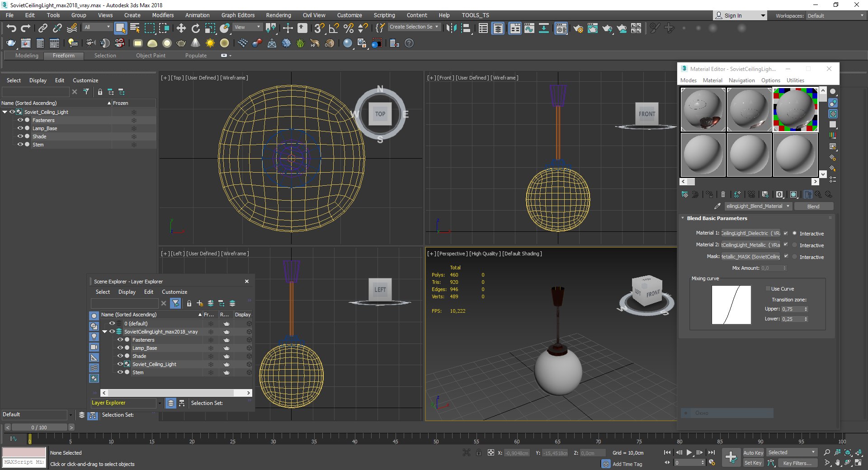The image size is (868, 470).
Task: Click the Upper transition zone spinner arrows
Action: point(806,309)
